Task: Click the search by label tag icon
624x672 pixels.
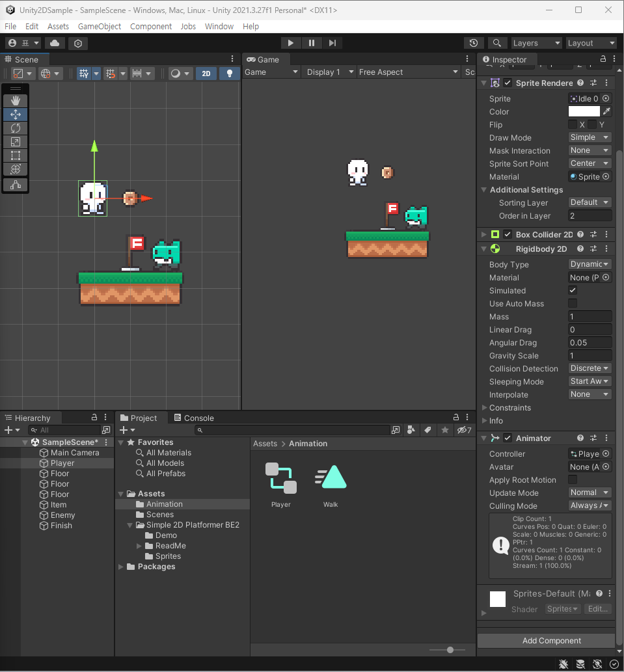Action: tap(427, 430)
